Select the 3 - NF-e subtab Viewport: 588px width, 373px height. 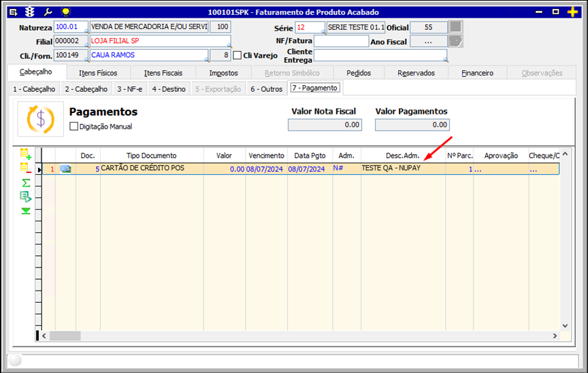pyautogui.click(x=130, y=89)
